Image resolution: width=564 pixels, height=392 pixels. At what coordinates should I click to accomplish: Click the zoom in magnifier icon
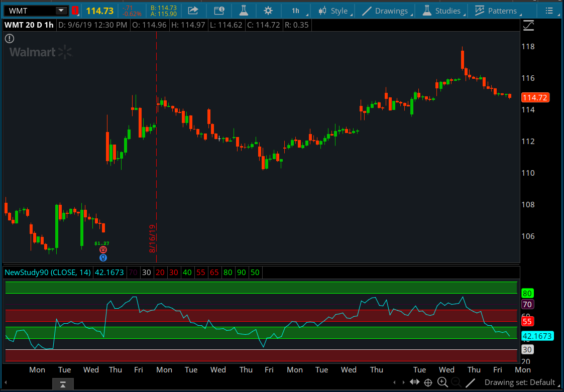(x=442, y=382)
